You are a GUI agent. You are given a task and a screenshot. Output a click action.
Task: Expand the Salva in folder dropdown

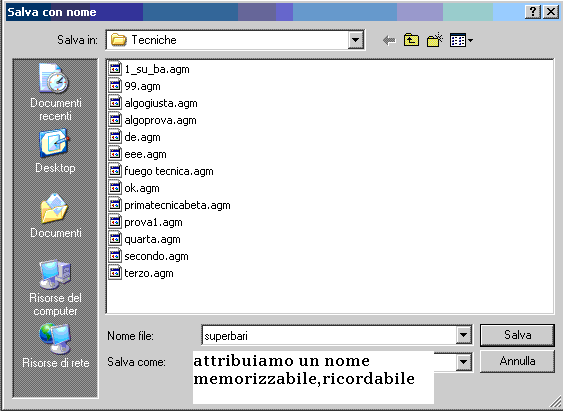[x=355, y=40]
